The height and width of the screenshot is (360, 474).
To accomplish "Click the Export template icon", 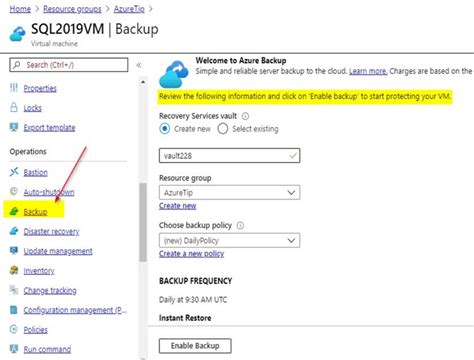I will [14, 127].
